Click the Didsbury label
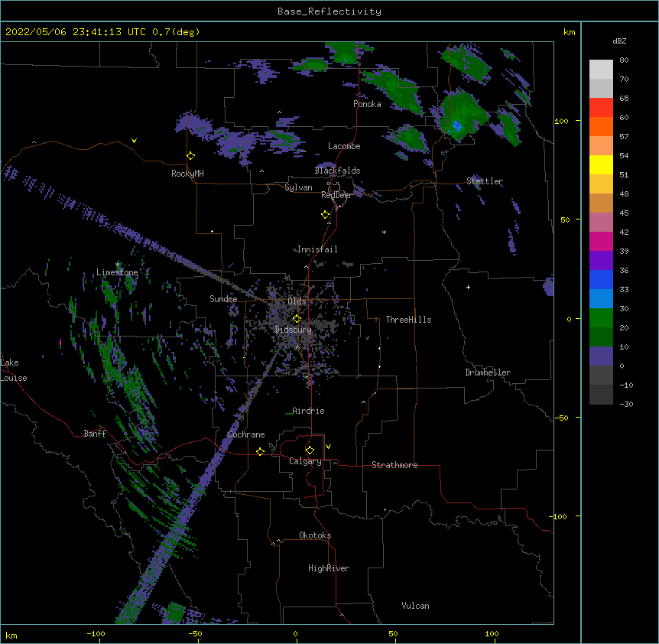The width and height of the screenshot is (659, 644). click(293, 330)
